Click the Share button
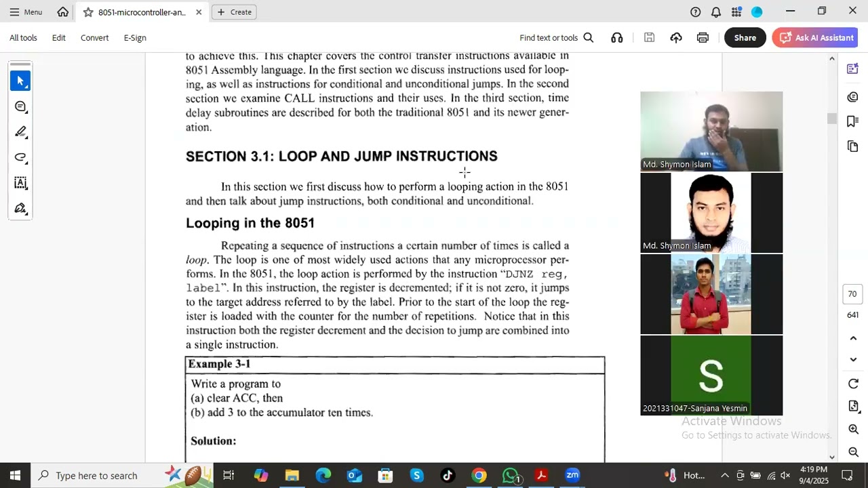868x488 pixels. pyautogui.click(x=745, y=38)
